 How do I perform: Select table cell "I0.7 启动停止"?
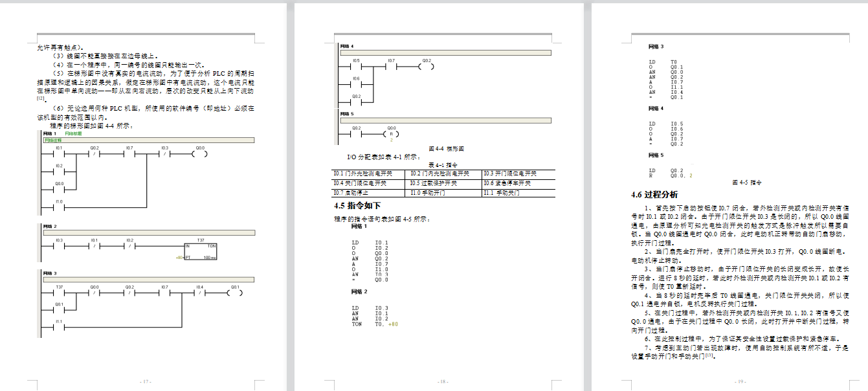[x=370, y=192]
